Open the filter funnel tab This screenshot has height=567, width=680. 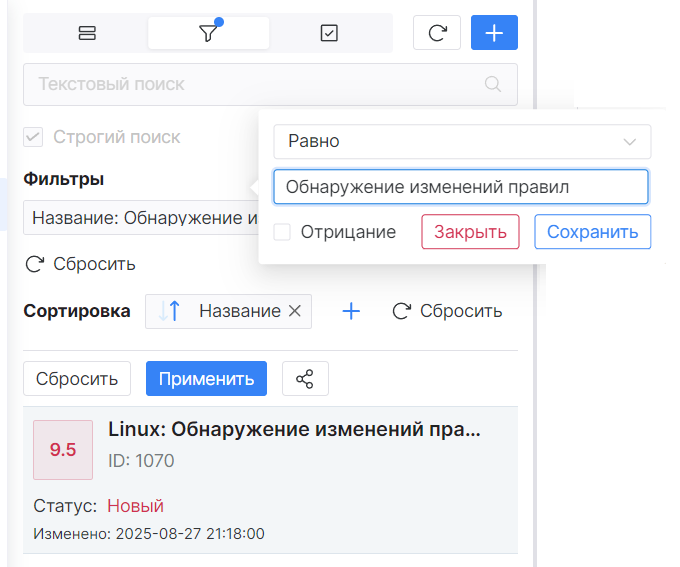(208, 33)
